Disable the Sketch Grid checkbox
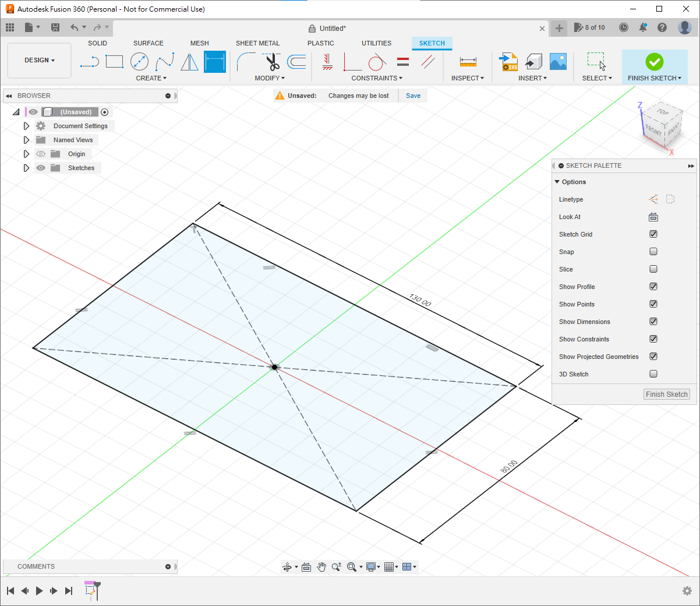The height and width of the screenshot is (606, 700). coord(653,234)
